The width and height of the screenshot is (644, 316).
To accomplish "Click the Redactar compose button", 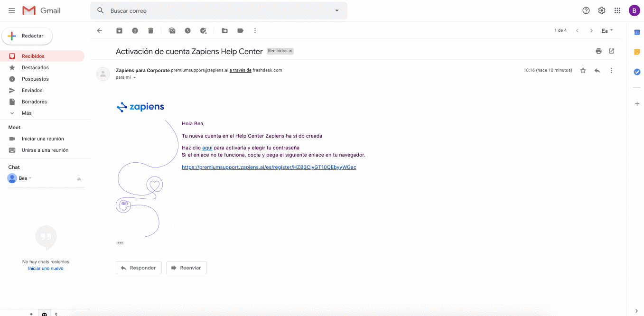I will (x=27, y=36).
